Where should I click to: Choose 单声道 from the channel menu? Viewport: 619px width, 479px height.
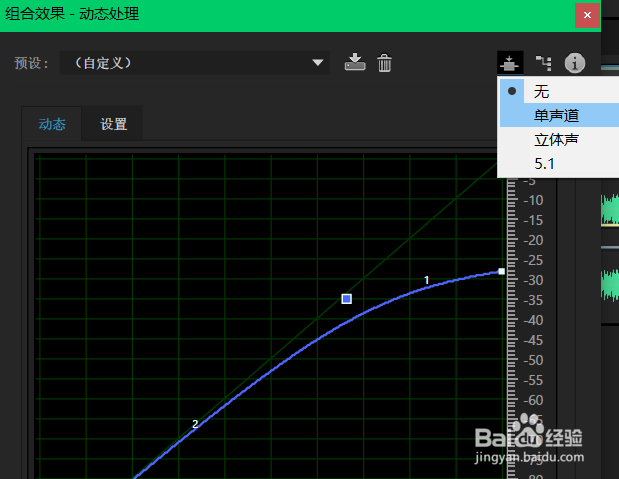click(x=559, y=115)
